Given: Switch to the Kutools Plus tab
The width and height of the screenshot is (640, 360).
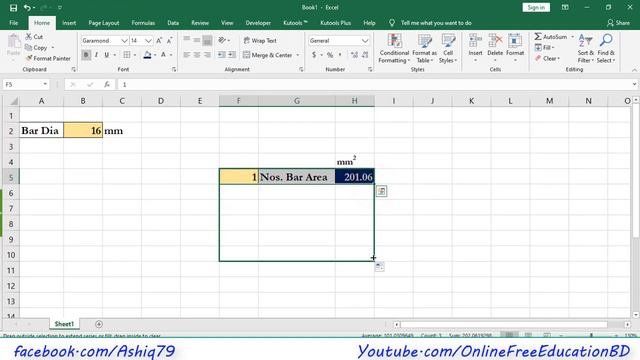Looking at the screenshot, I should coord(336,23).
